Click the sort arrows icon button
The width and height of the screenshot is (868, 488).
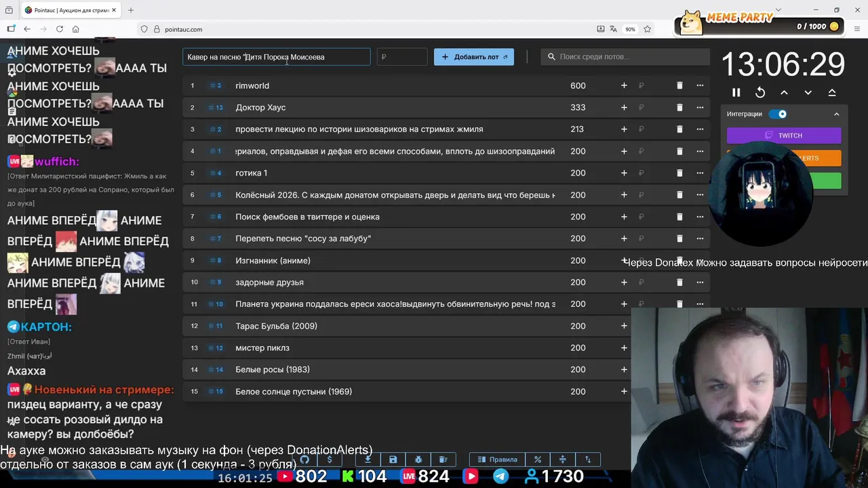588,460
